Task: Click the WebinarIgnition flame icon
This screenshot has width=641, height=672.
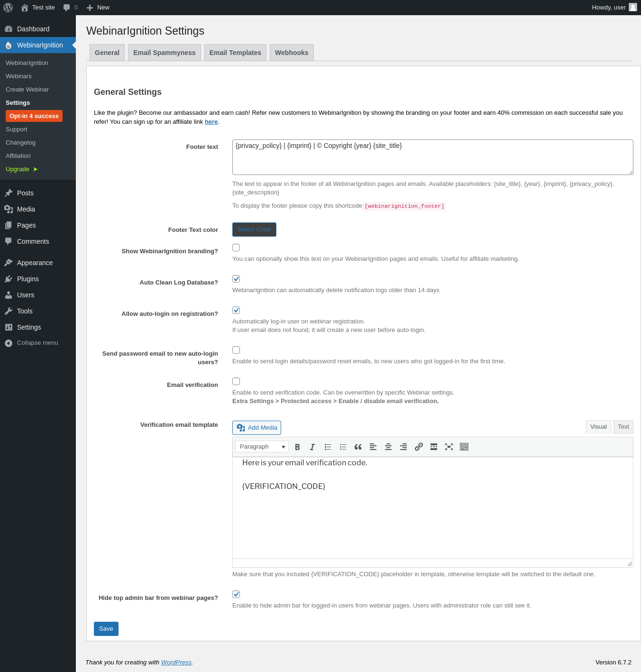Action: [9, 45]
